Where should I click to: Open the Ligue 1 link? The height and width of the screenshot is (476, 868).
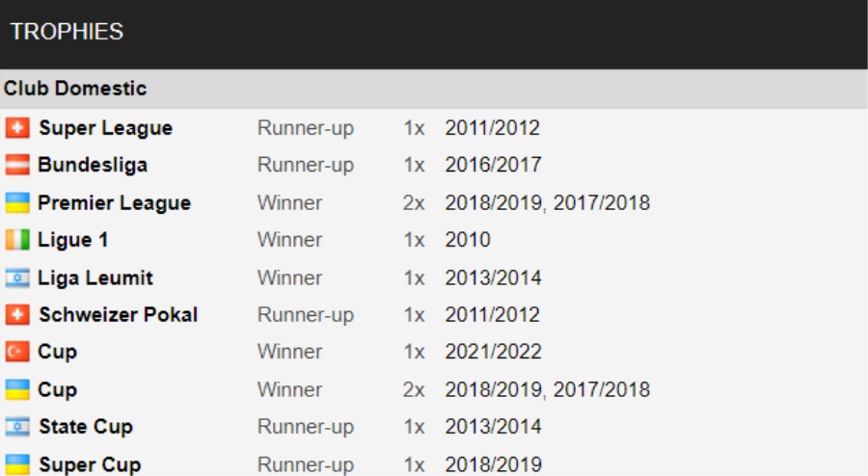(x=72, y=240)
